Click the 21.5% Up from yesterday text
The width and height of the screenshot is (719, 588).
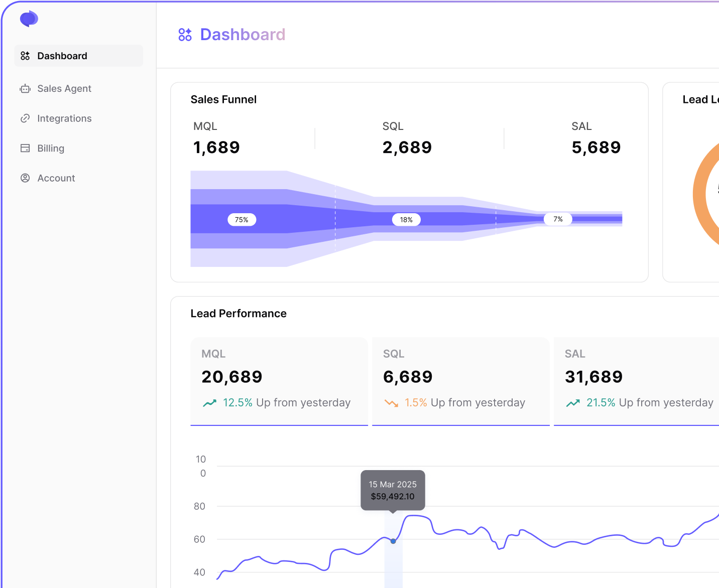click(x=650, y=403)
